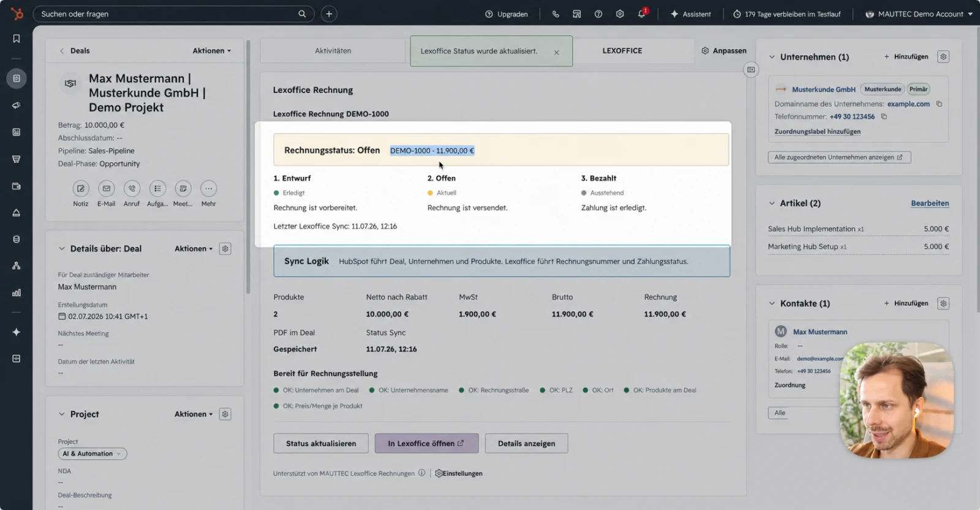Open gear settings for Details über: Deal

point(225,249)
